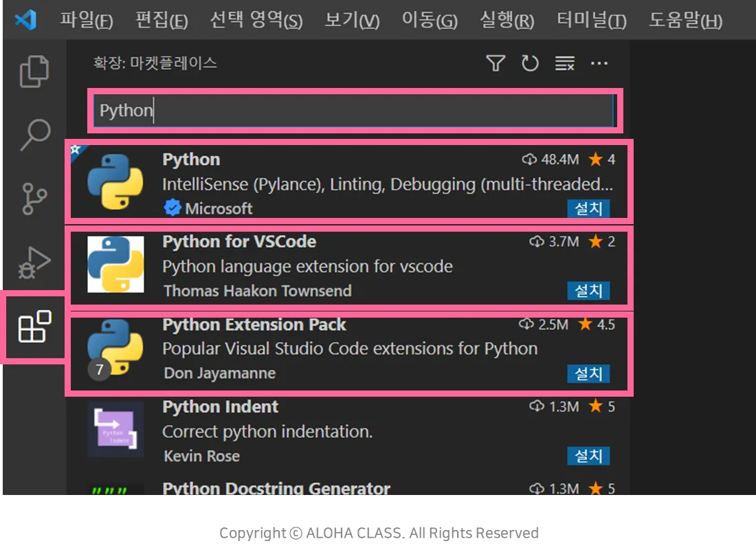The image size is (756, 550).
Task: Open the 파일(F) menu
Action: point(87,20)
